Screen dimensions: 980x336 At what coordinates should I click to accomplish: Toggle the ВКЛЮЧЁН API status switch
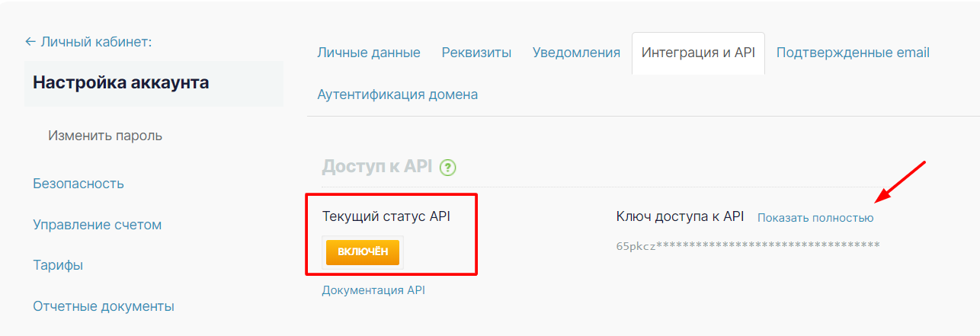pos(363,252)
